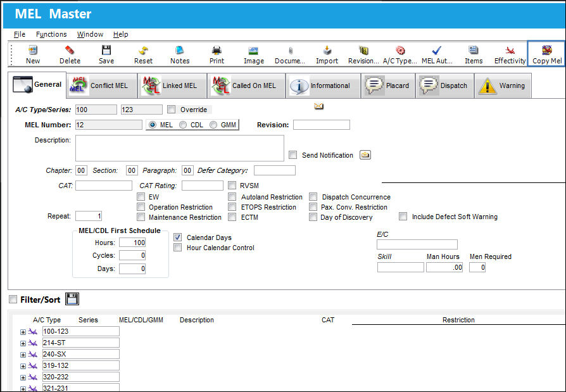
Task: Expand the 214-ST aircraft tree row
Action: click(23, 343)
